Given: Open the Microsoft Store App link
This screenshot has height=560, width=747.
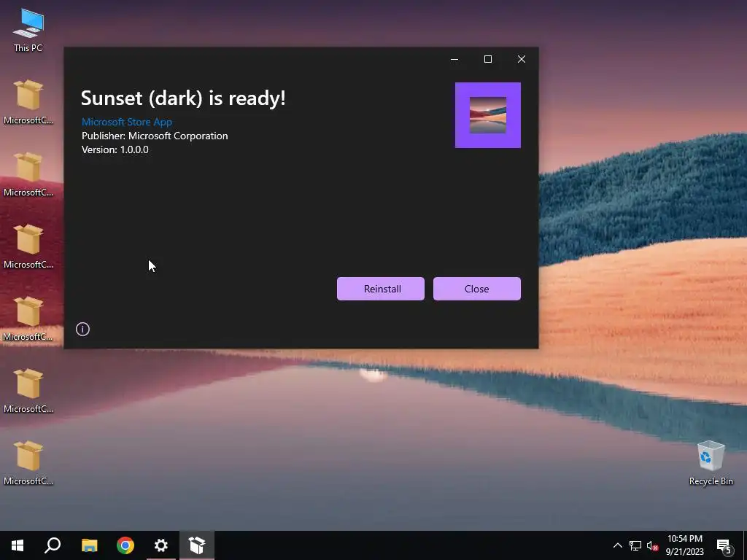Looking at the screenshot, I should tap(127, 122).
